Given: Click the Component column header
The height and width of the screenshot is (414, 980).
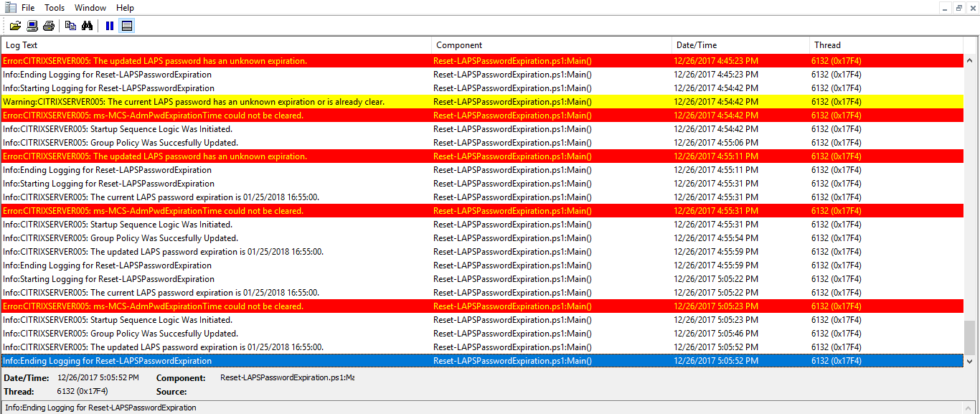Looking at the screenshot, I should (x=551, y=45).
